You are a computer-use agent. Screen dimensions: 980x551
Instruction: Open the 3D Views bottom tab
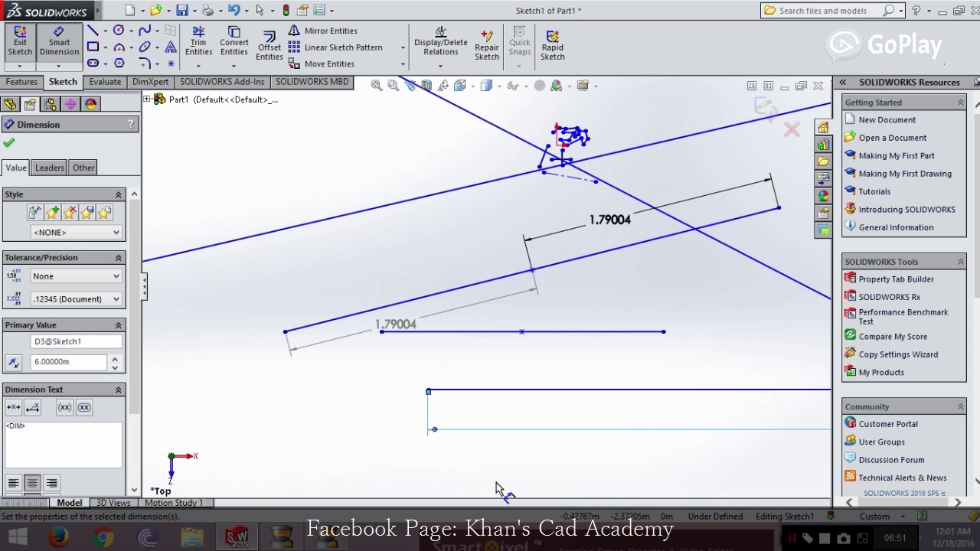click(x=113, y=503)
